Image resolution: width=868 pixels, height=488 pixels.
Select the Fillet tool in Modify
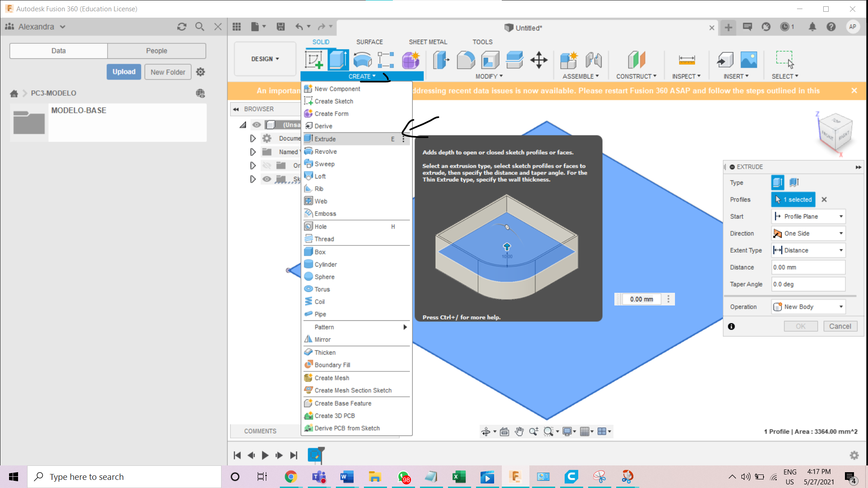(x=466, y=60)
